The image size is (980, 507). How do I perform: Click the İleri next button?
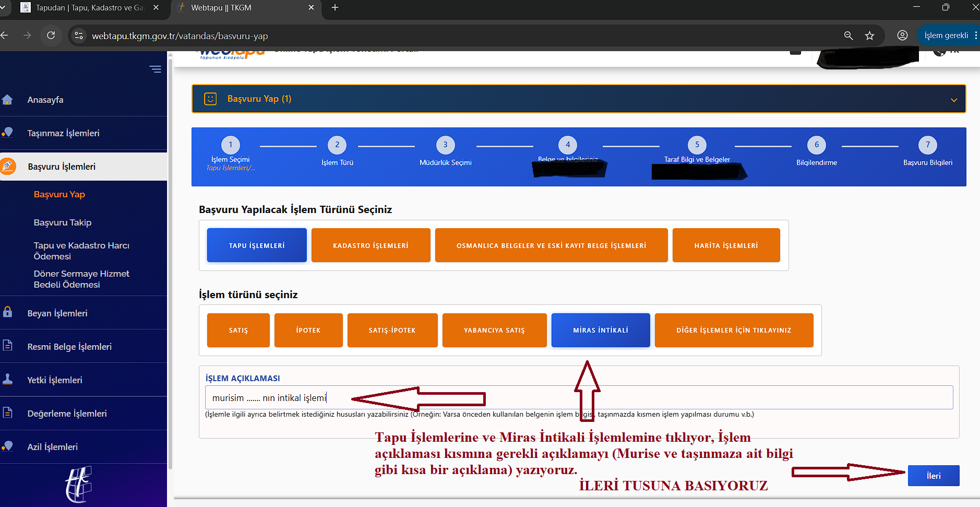tap(934, 476)
